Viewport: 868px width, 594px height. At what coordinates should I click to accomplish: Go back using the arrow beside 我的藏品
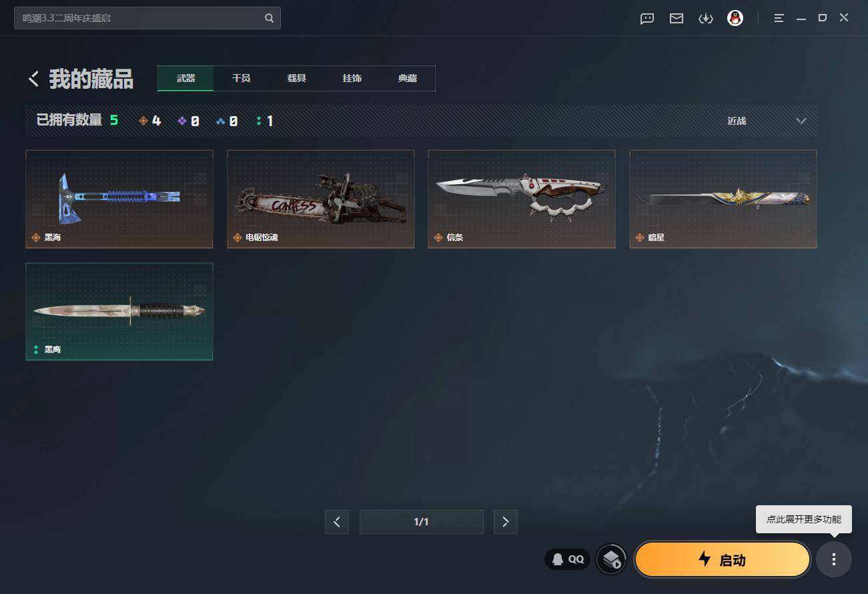point(33,79)
